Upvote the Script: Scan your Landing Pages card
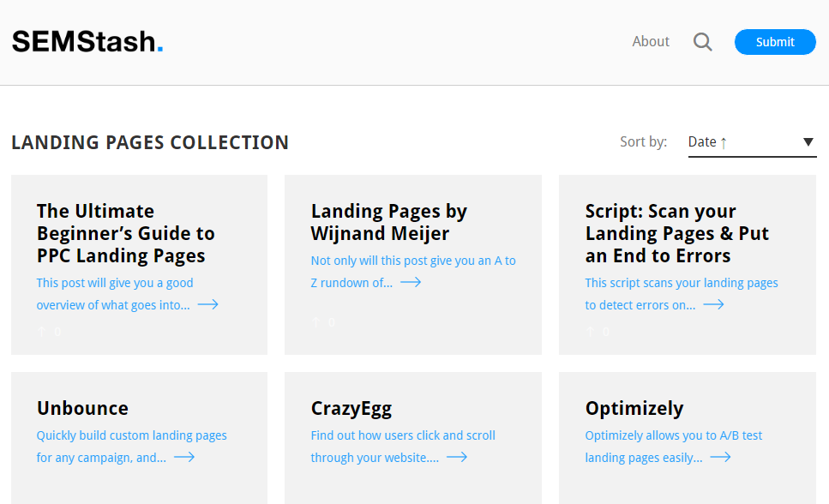The height and width of the screenshot is (504, 829). (591, 332)
